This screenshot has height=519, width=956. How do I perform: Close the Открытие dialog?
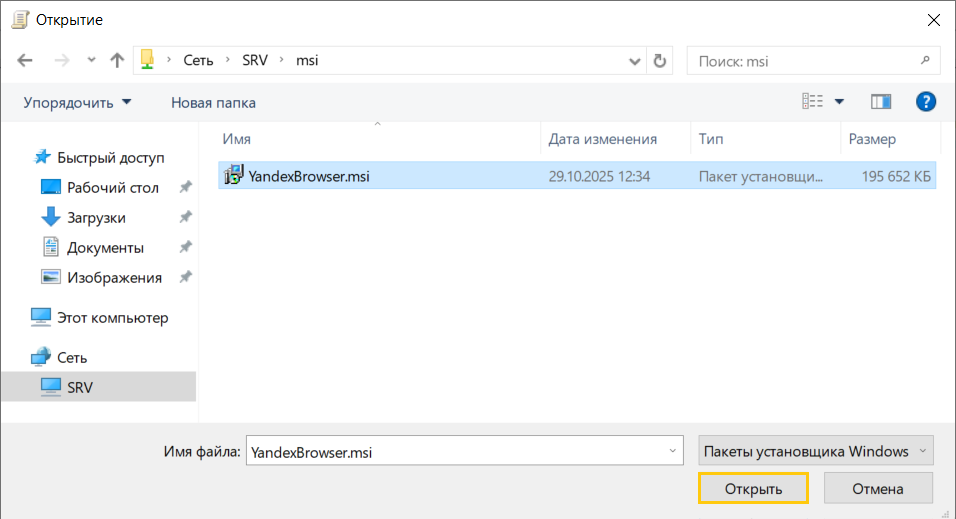[x=933, y=20]
